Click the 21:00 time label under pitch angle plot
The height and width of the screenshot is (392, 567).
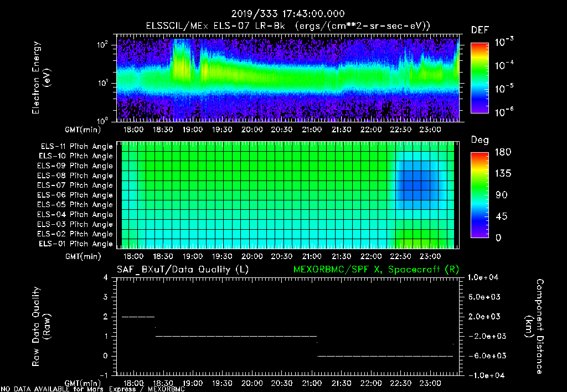coord(312,256)
